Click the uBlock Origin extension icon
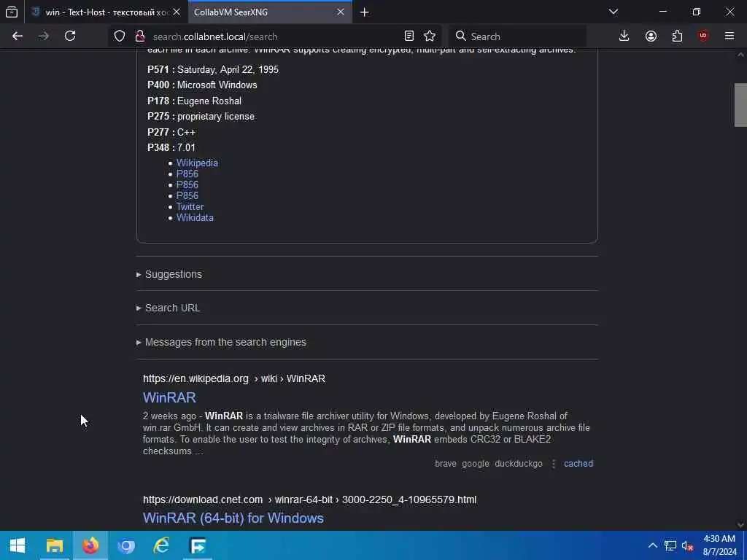This screenshot has height=560, width=747. 703,36
